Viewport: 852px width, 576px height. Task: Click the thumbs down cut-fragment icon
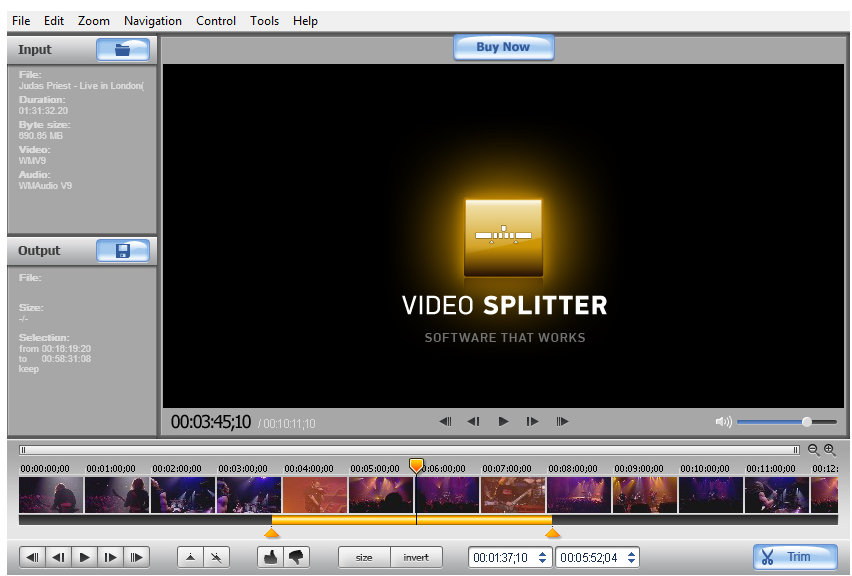click(x=296, y=557)
